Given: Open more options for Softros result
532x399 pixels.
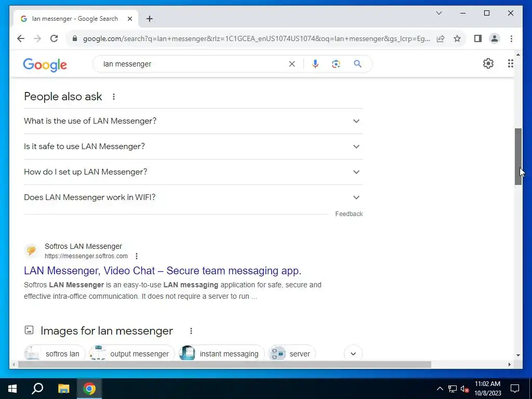Looking at the screenshot, I should 137,256.
